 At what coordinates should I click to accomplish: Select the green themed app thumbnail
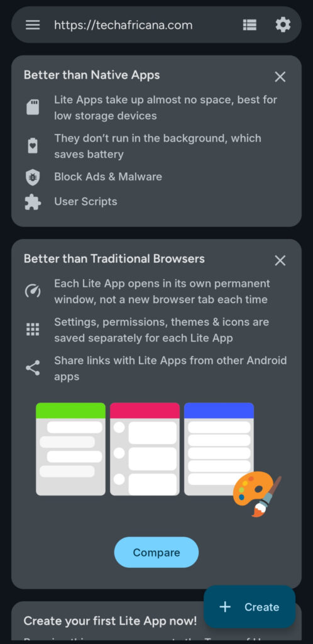click(70, 449)
